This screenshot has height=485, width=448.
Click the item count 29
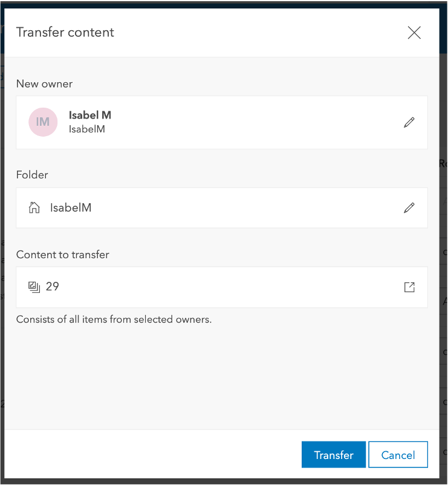[53, 287]
